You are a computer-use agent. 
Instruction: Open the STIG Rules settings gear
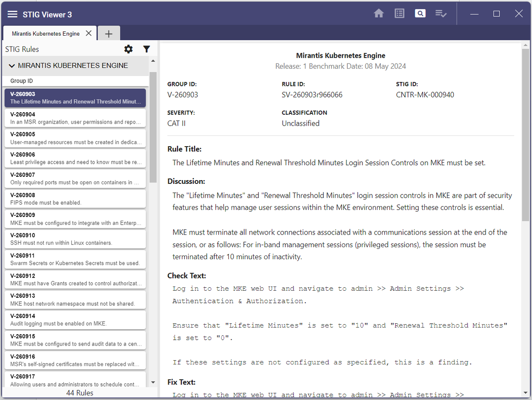click(128, 49)
